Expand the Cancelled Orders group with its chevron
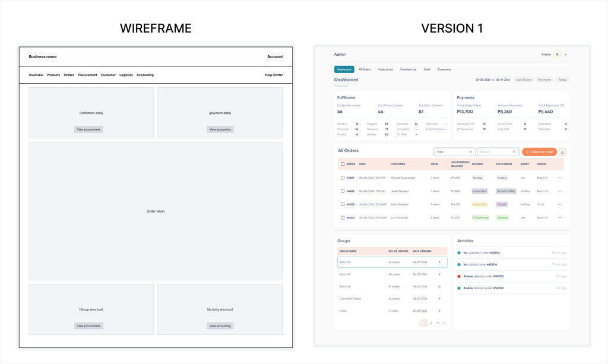 pos(439,299)
